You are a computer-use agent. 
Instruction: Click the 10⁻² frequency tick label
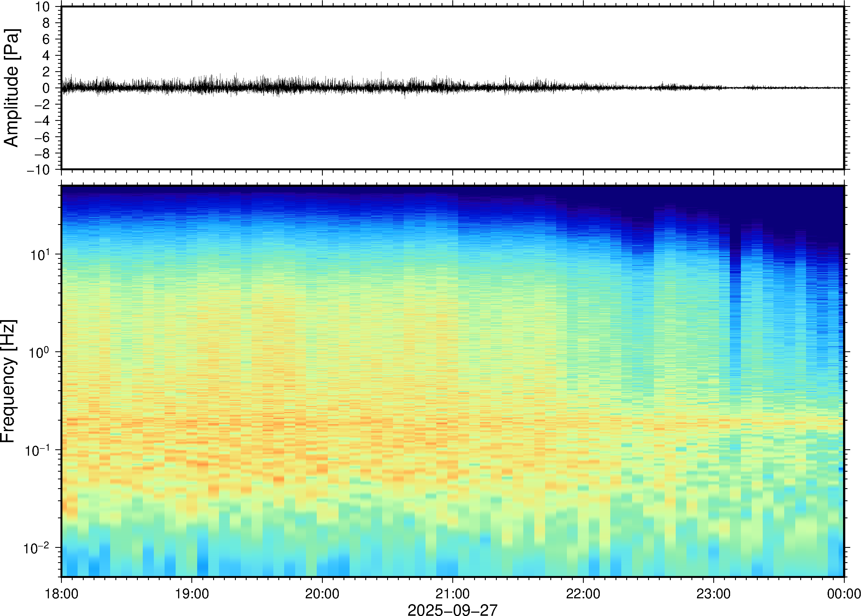pyautogui.click(x=36, y=548)
